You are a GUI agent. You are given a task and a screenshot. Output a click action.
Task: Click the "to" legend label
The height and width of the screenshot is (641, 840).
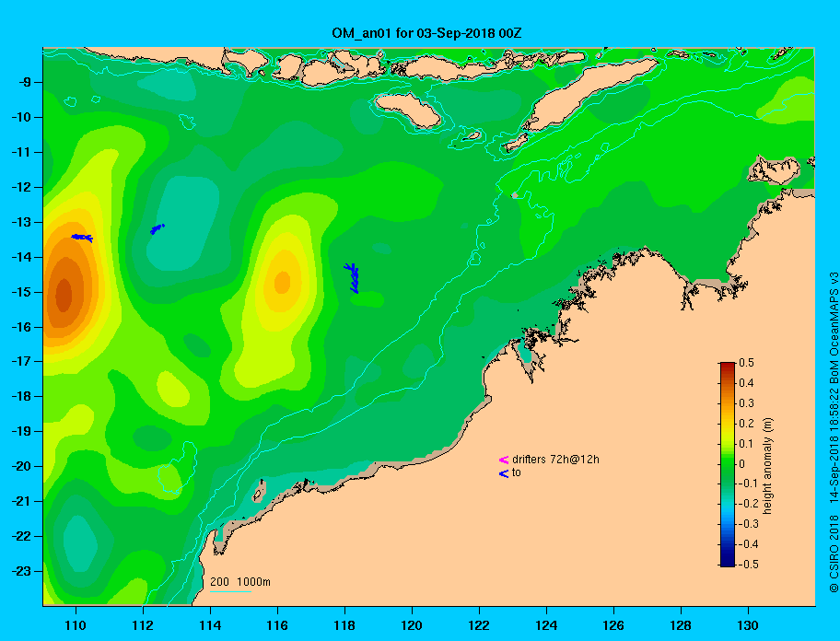coord(517,472)
